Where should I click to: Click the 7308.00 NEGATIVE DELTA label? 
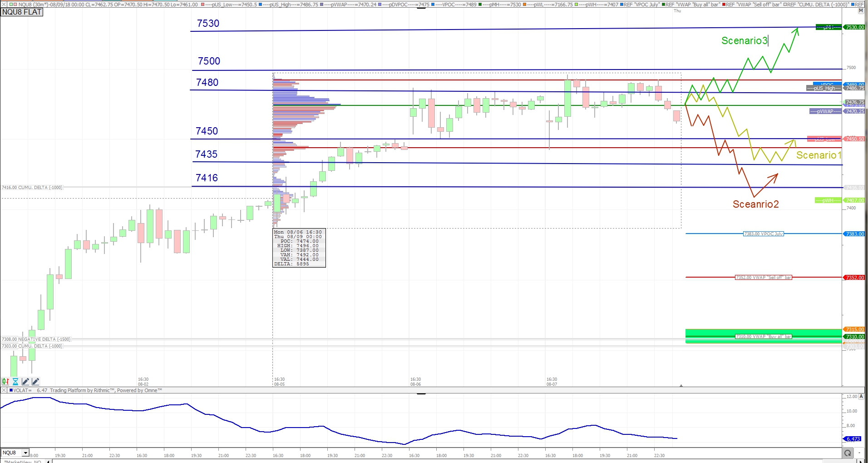pos(36,339)
